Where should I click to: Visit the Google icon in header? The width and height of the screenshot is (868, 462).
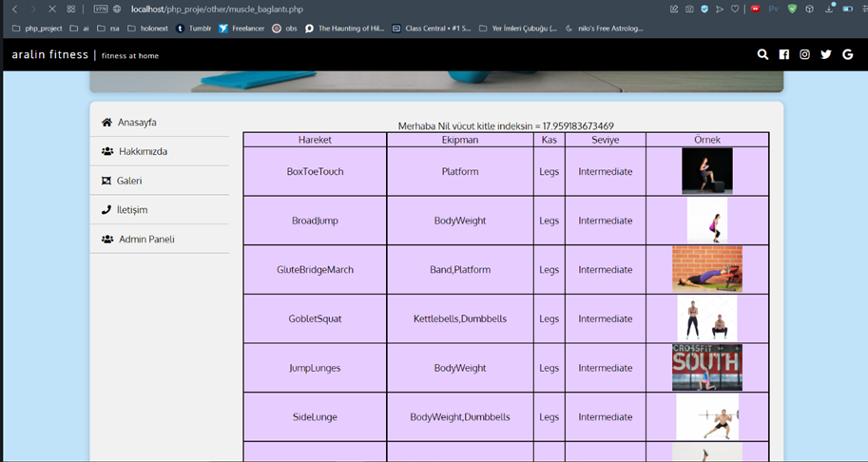point(847,54)
